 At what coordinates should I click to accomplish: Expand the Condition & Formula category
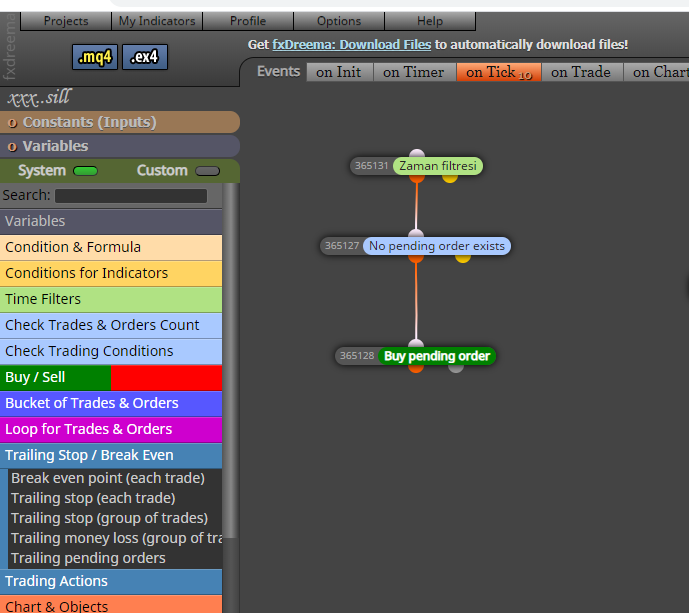(111, 247)
